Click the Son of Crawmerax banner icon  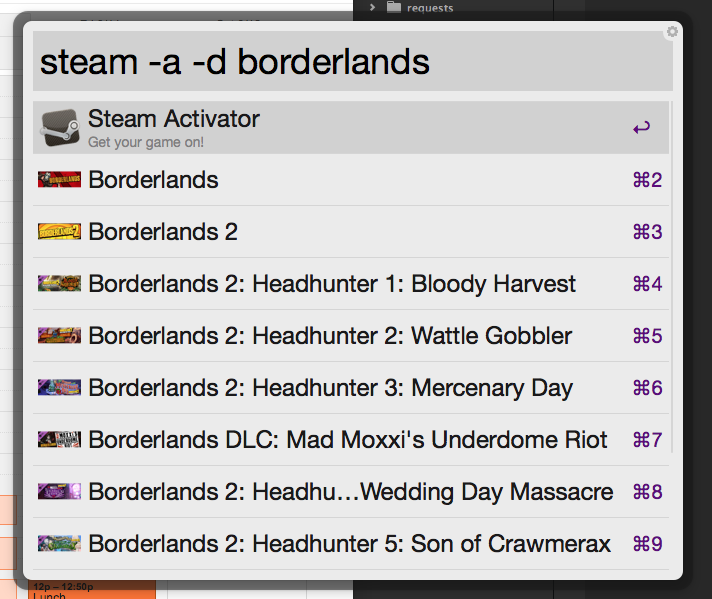pyautogui.click(x=60, y=544)
